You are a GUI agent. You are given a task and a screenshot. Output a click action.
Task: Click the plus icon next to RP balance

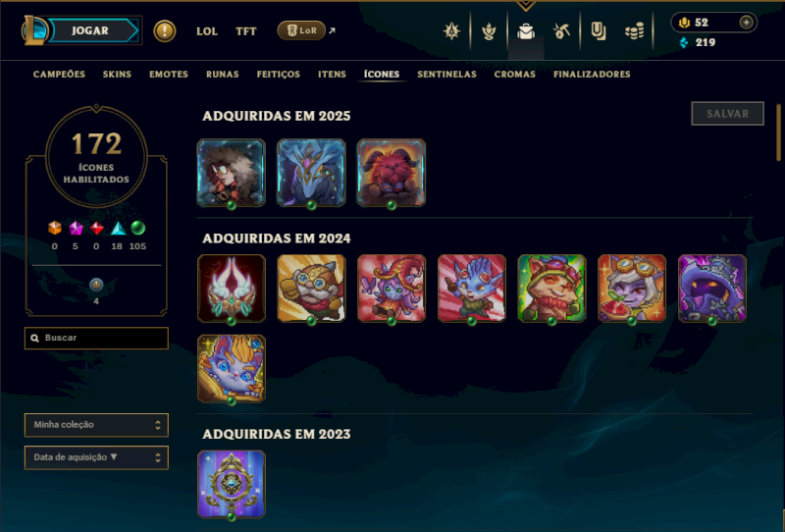(x=746, y=23)
